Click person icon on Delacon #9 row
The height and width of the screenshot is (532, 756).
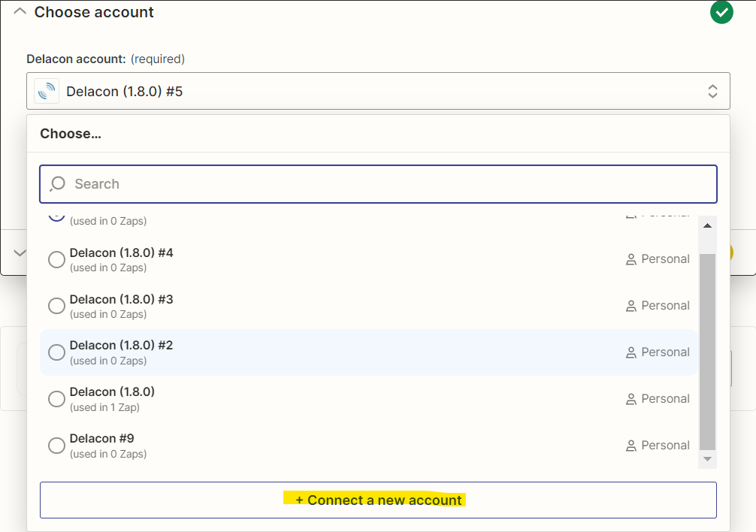click(631, 446)
